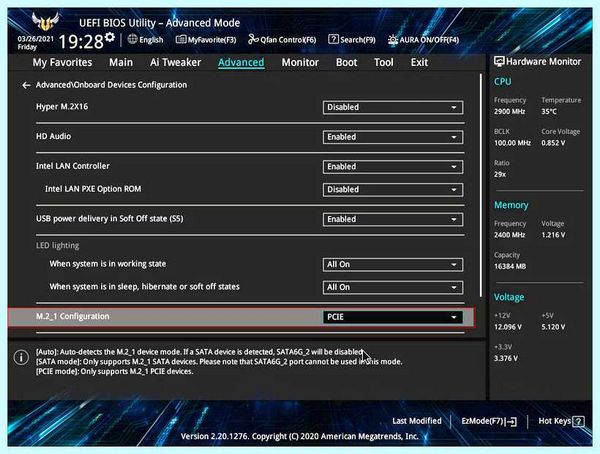The height and width of the screenshot is (454, 600).
Task: Open the Boot tab
Action: (346, 62)
